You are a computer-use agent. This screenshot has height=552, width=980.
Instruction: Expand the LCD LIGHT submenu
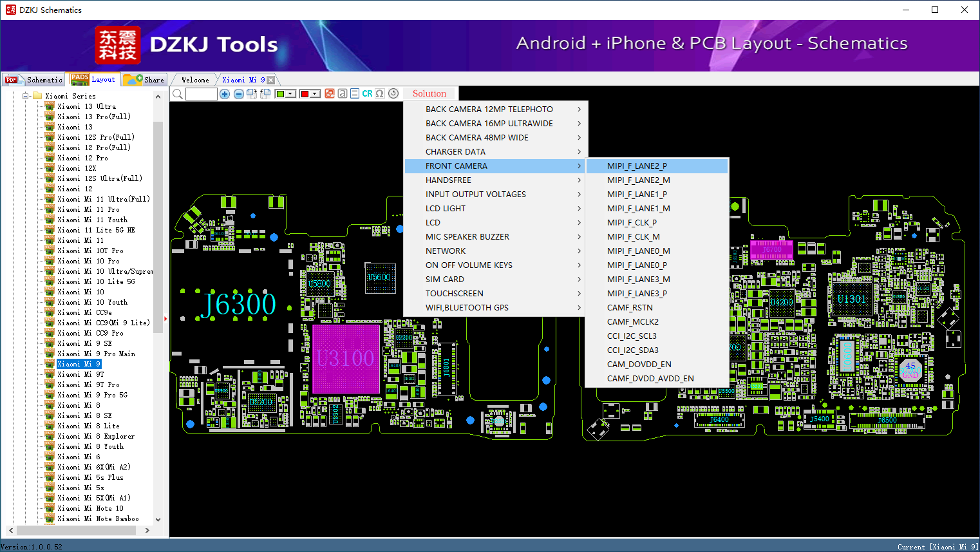pos(495,209)
